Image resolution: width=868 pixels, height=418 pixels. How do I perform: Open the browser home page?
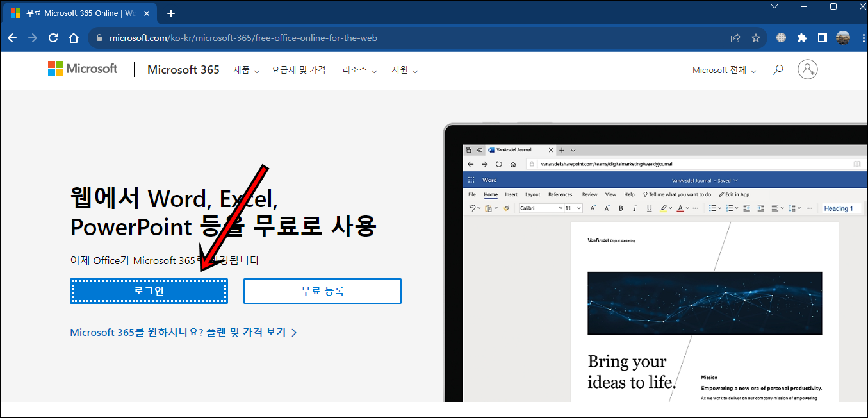pos(74,38)
